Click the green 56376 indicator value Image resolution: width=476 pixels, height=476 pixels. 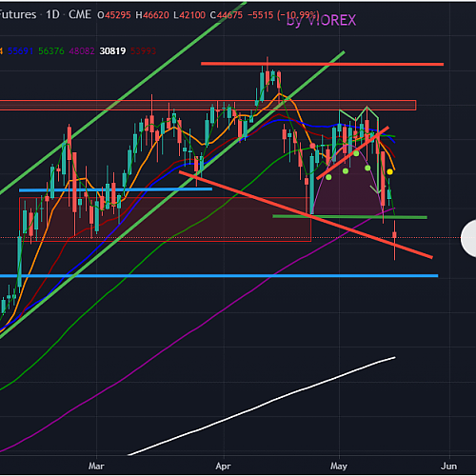(51, 51)
